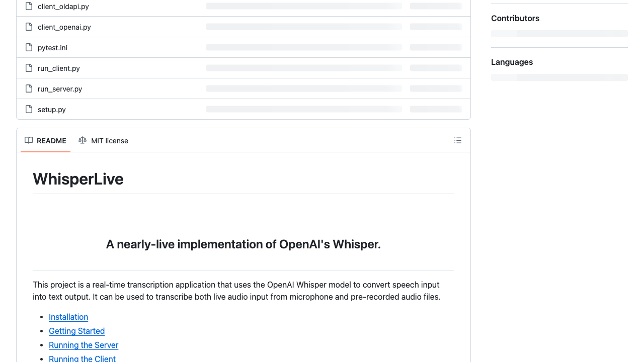This screenshot has height=362, width=644.
Task: Click the file icon beside run_server.py
Action: [x=29, y=89]
